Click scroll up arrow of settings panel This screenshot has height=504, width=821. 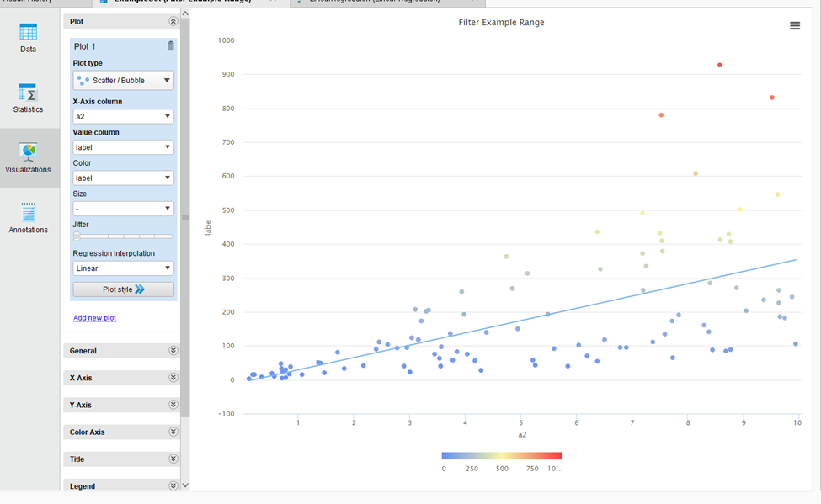click(185, 13)
